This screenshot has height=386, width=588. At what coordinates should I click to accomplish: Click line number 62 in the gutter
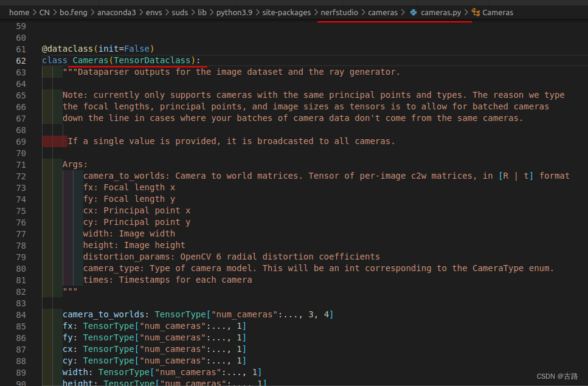click(21, 61)
